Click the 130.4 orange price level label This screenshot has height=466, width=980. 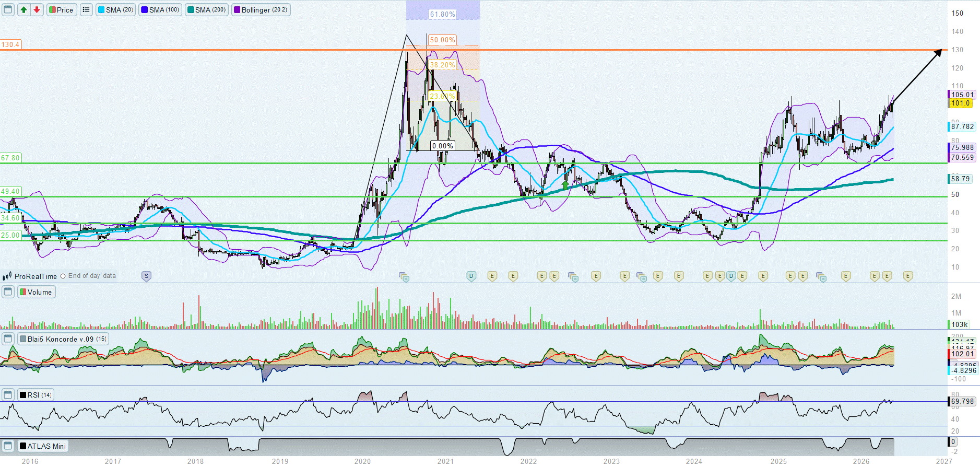pos(10,45)
